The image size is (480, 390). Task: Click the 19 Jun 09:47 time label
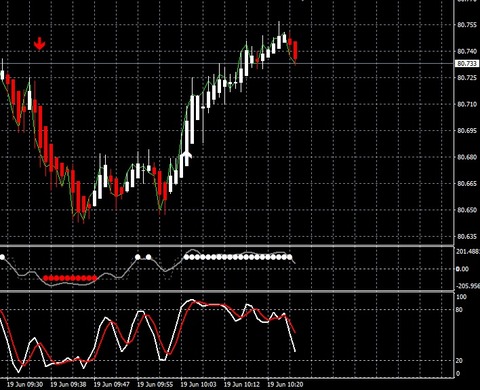point(112,384)
